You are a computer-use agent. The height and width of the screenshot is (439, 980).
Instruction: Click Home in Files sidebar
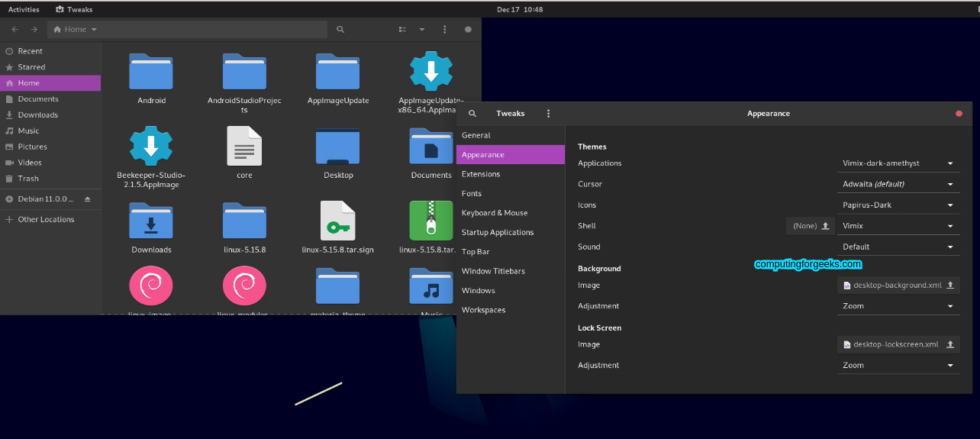(50, 83)
